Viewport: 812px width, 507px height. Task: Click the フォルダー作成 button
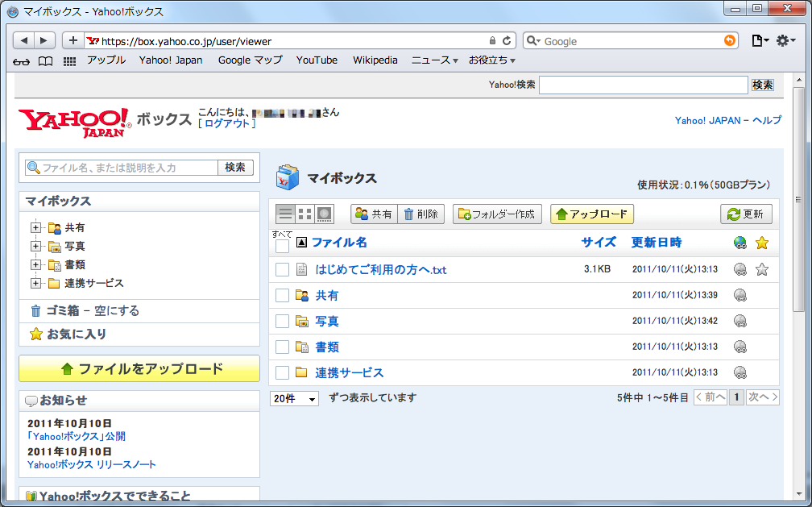tap(497, 214)
